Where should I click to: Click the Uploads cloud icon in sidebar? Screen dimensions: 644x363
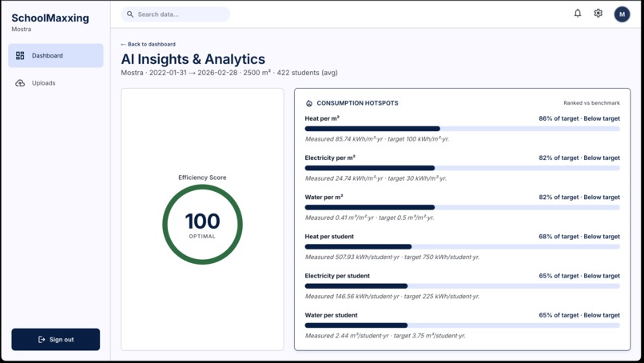coord(20,83)
